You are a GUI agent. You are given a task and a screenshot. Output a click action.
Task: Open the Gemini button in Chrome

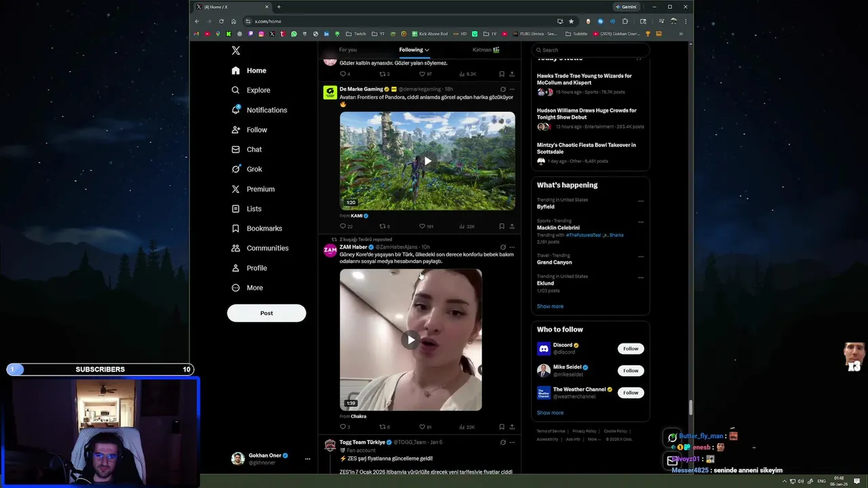pos(626,7)
